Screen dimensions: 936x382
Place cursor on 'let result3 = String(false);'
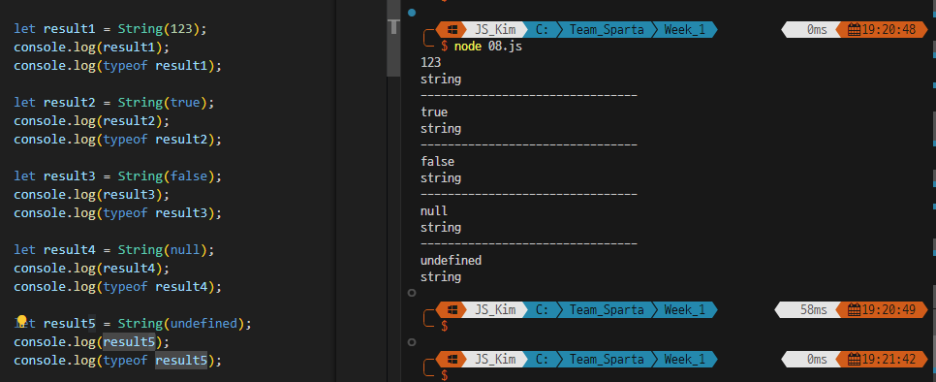tap(118, 177)
